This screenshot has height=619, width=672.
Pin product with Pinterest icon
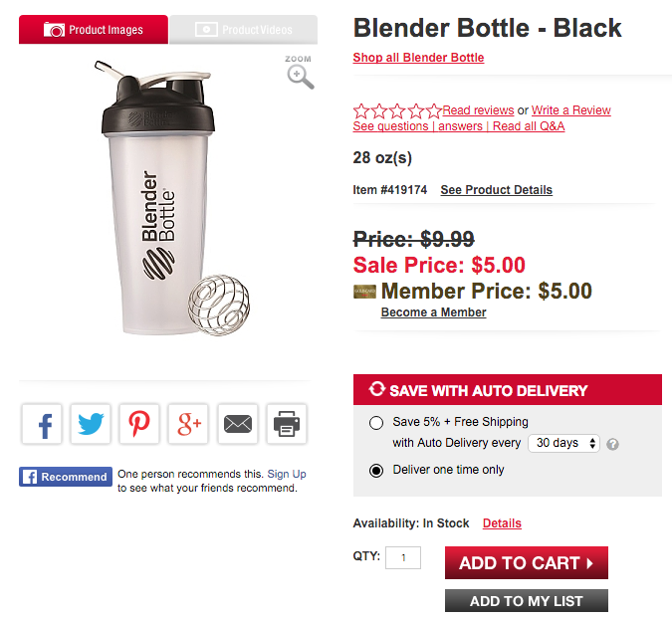pyautogui.click(x=139, y=424)
